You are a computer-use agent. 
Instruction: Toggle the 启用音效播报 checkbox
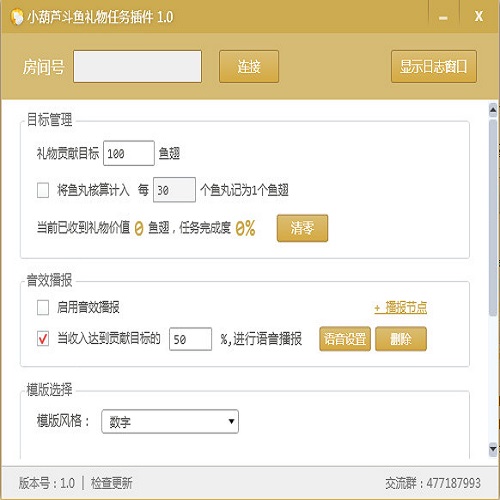[43, 307]
